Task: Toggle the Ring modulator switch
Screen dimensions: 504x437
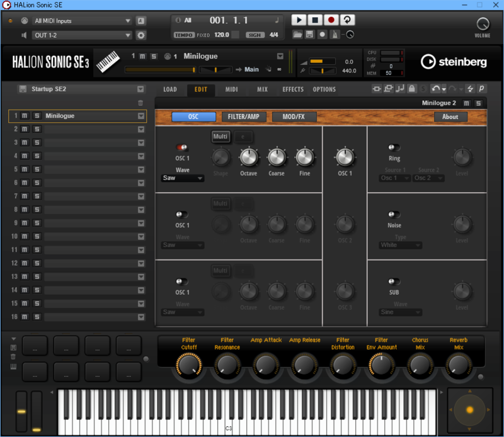Action: coord(394,147)
